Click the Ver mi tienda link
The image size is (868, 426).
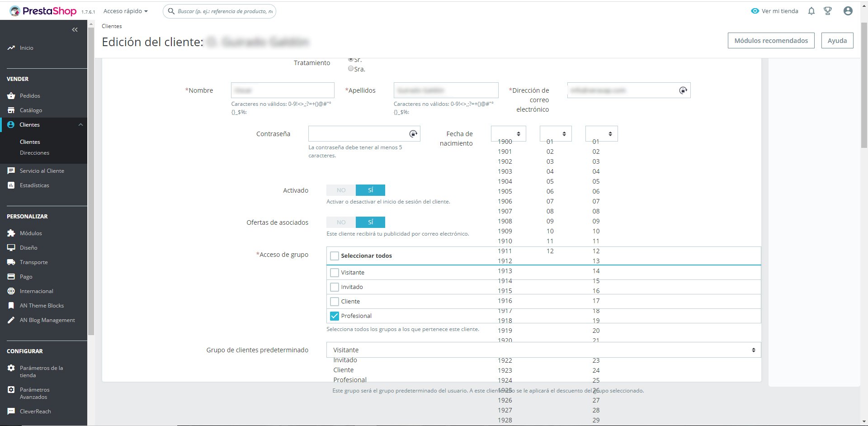click(780, 11)
